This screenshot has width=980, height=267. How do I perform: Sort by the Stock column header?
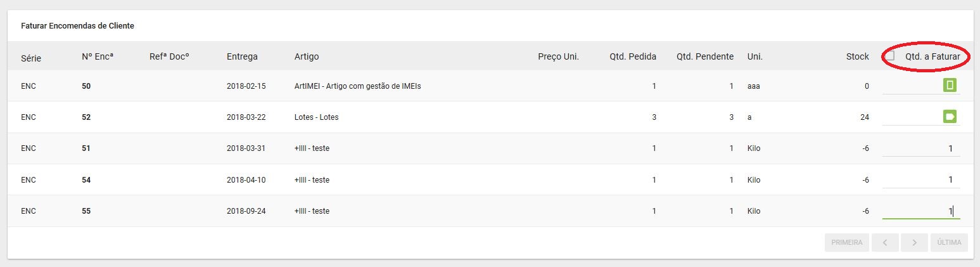tap(857, 56)
